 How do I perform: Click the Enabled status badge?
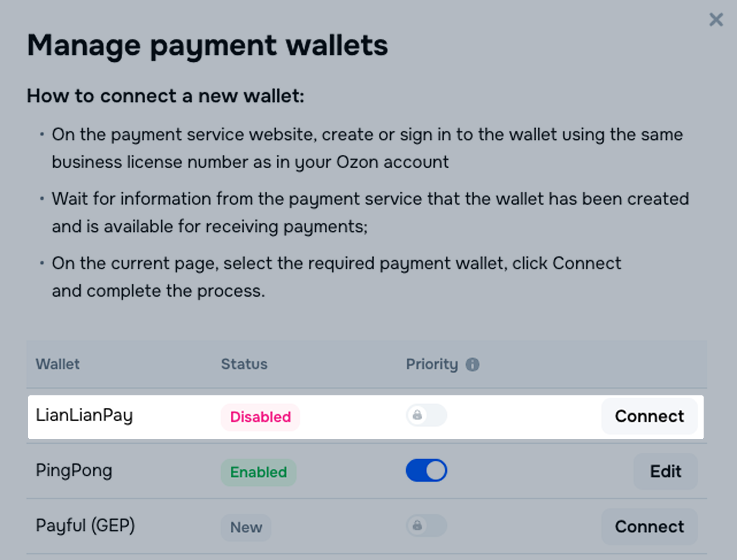258,472
